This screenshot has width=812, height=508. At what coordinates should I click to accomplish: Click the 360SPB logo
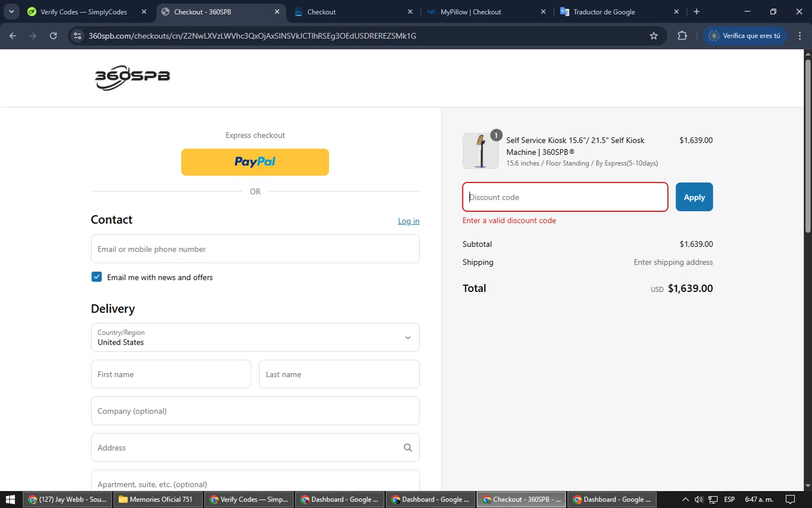click(x=133, y=77)
